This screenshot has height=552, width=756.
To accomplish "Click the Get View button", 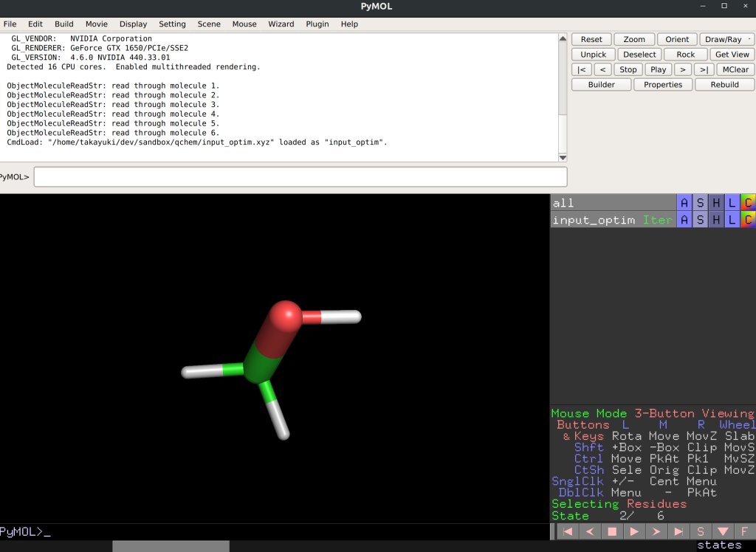I will point(732,55).
